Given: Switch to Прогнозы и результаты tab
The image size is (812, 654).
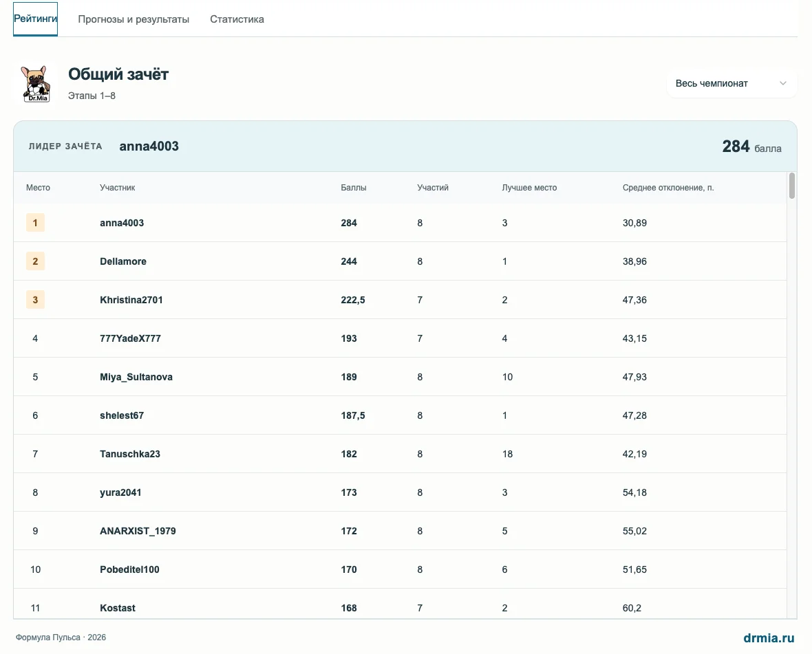Looking at the screenshot, I should coord(133,19).
